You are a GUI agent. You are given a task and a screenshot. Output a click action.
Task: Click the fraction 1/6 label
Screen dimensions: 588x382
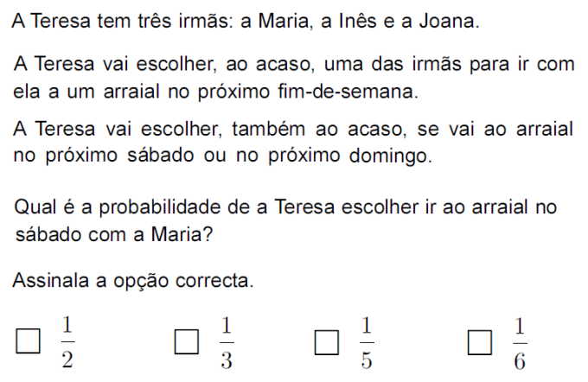(519, 342)
